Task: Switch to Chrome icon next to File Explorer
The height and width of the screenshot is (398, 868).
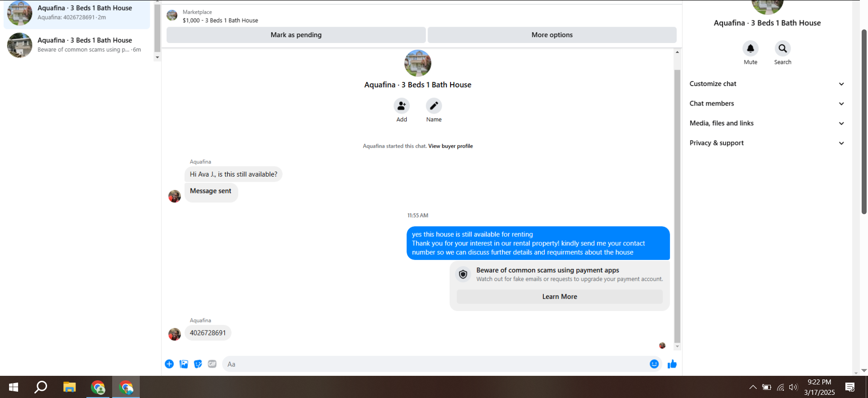Action: 98,387
